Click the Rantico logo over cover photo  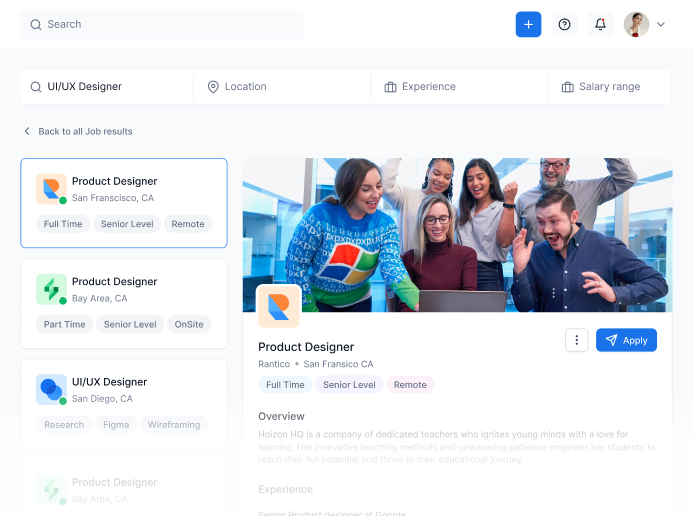278,307
